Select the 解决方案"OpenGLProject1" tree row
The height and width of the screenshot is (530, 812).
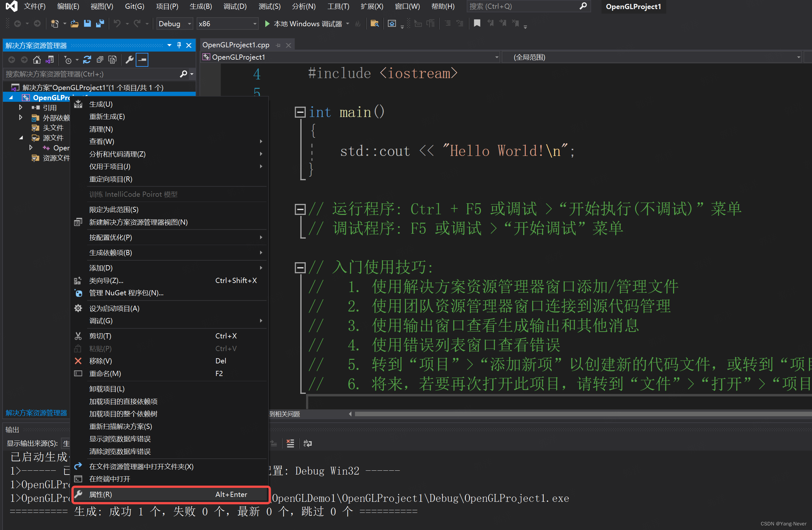99,88
